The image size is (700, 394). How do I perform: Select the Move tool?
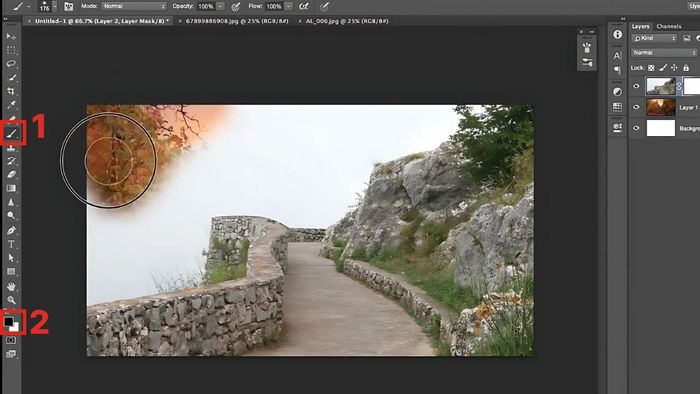[x=11, y=37]
